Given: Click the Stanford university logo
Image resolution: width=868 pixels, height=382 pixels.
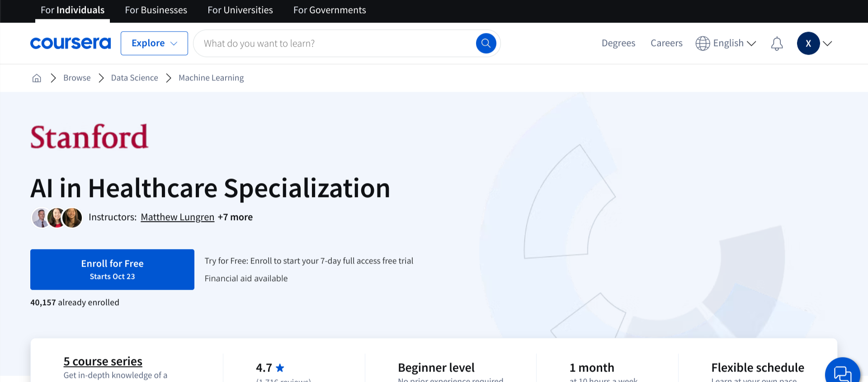Looking at the screenshot, I should [x=89, y=137].
